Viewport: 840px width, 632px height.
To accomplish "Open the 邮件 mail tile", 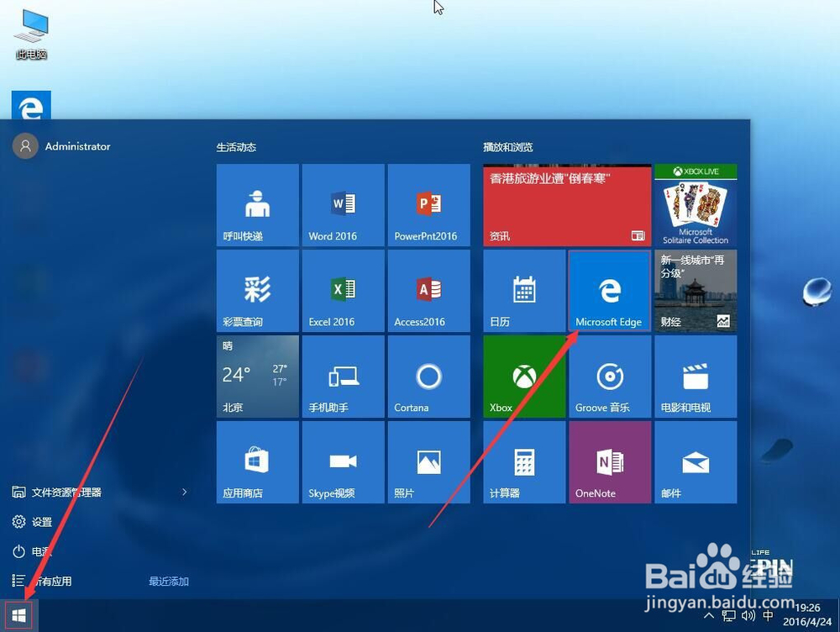I will [696, 462].
